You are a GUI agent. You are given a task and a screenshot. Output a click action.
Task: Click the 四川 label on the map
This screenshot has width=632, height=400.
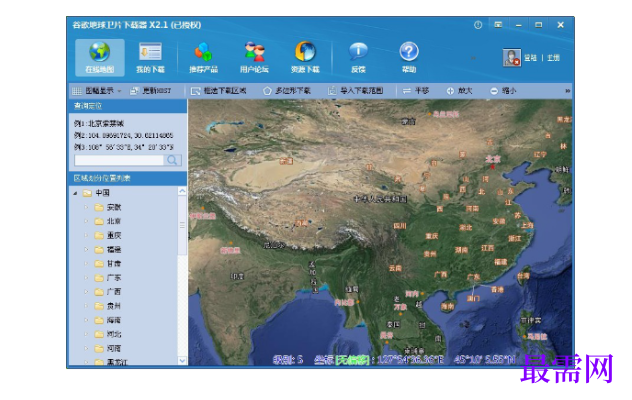(400, 226)
